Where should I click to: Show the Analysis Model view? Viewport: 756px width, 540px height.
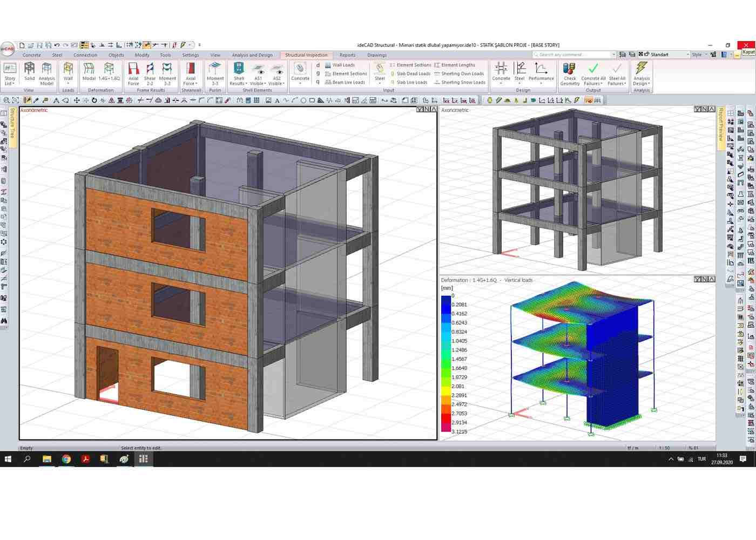pos(46,73)
